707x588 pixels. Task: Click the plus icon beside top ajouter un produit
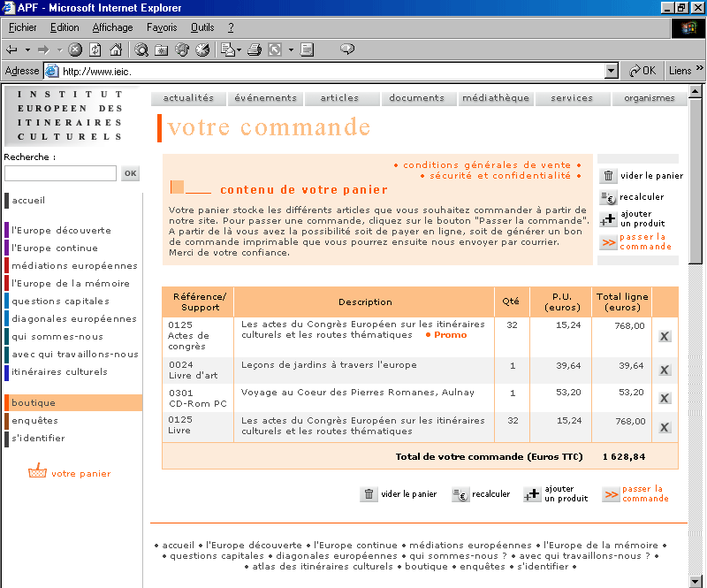(608, 219)
